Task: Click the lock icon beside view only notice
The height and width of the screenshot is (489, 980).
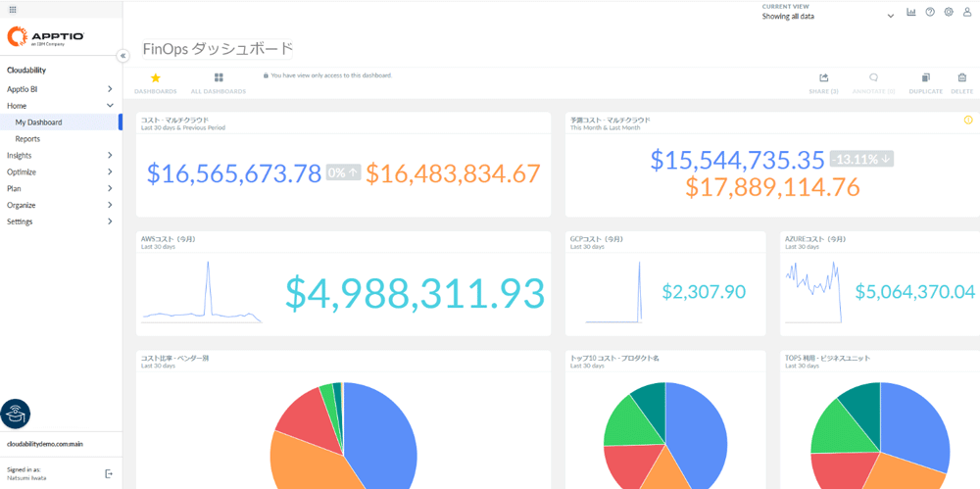Action: [x=266, y=75]
